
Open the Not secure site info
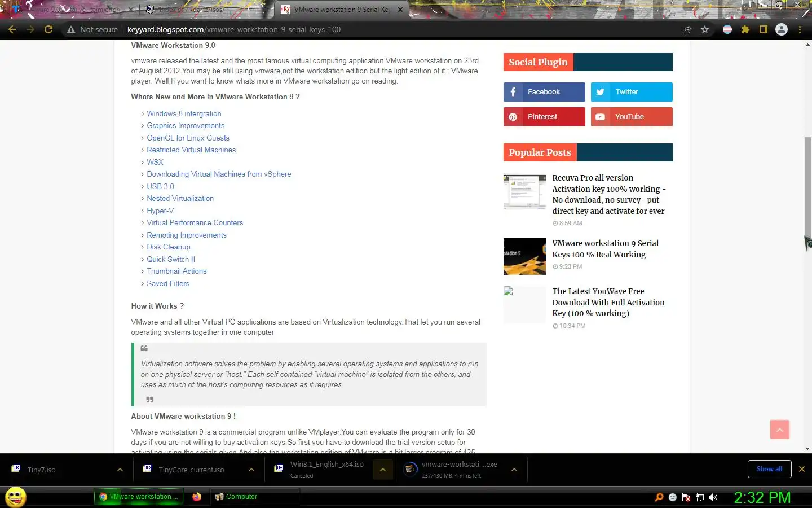pos(92,29)
